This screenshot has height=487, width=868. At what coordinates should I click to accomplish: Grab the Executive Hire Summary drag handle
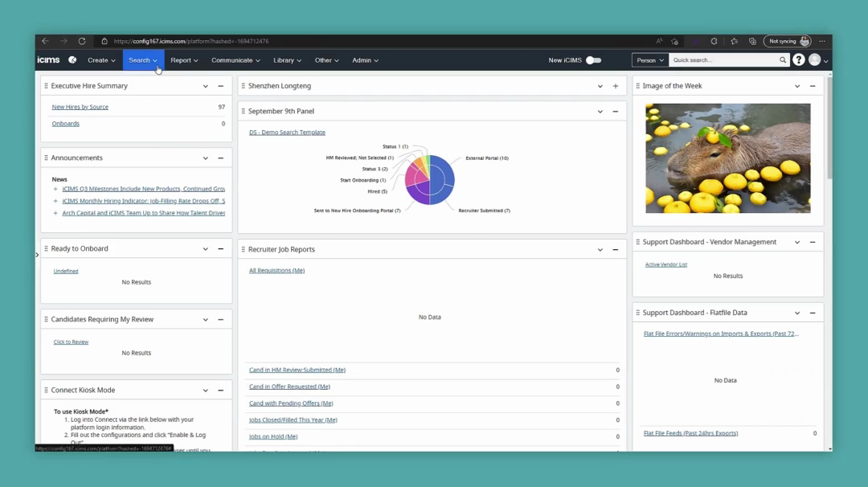coord(46,86)
